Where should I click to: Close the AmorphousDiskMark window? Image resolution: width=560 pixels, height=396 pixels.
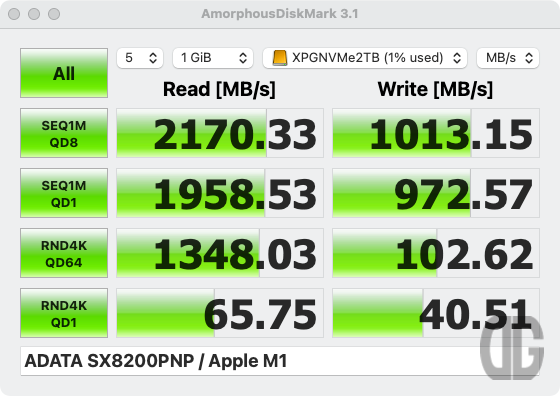tap(14, 14)
